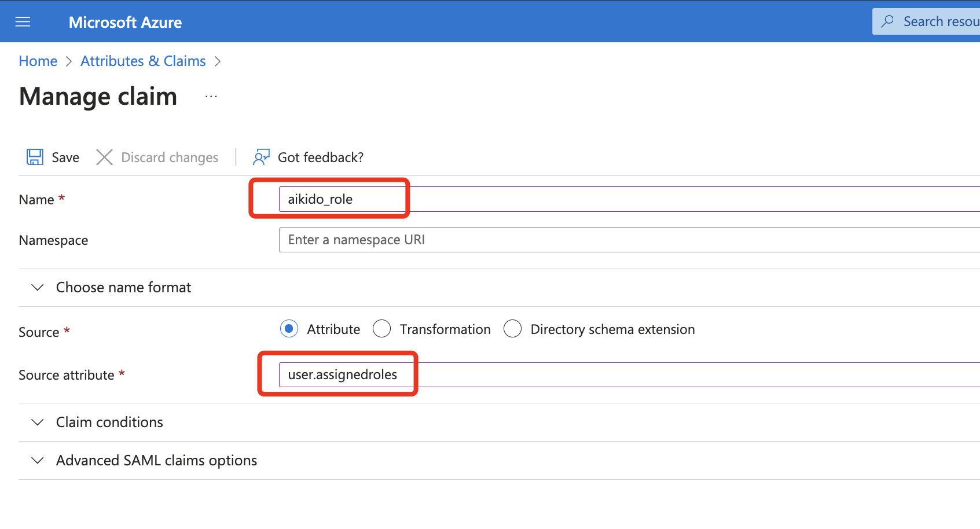Image resolution: width=980 pixels, height=529 pixels.
Task: Click the Save floppy disk icon
Action: click(x=35, y=157)
